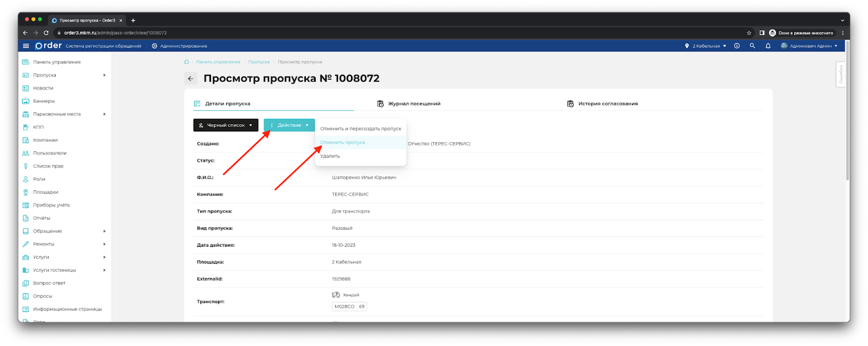Image resolution: width=868 pixels, height=346 pixels.
Task: Bookmark page with star icon
Action: pyautogui.click(x=749, y=33)
